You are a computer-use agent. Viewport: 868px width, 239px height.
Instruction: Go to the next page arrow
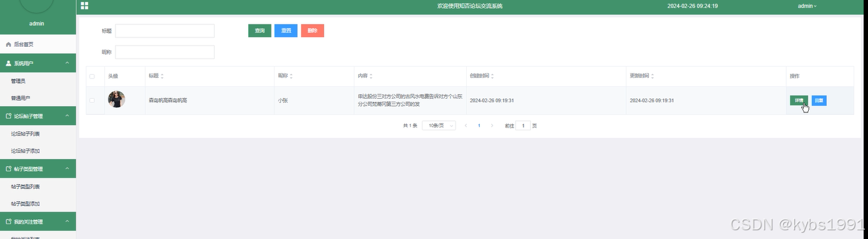[492, 125]
